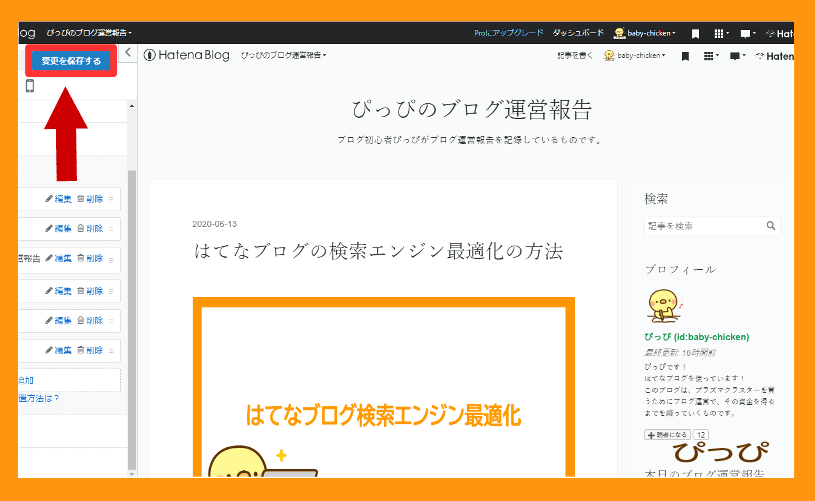Image resolution: width=815 pixels, height=501 pixels.
Task: Click the 最終更新 16時間前 text
Action: coord(680,353)
